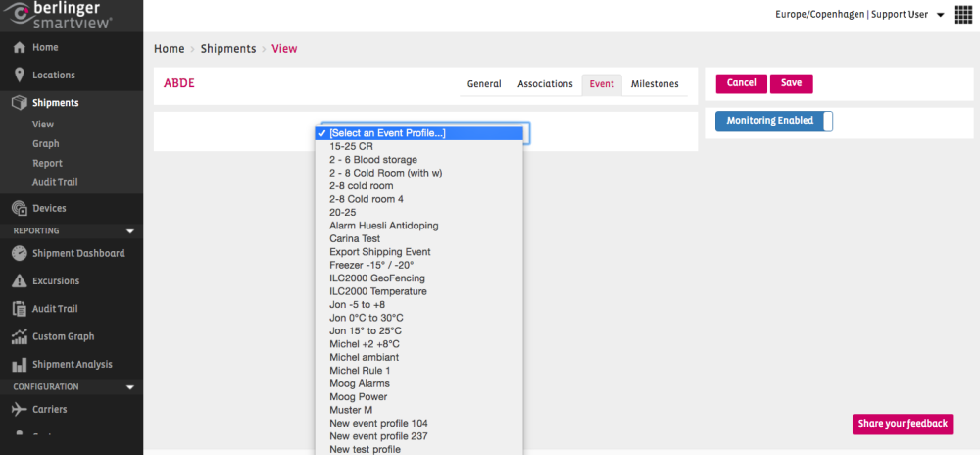Click the Shipments box icon
Screen dimensions: 980x455
click(x=20, y=103)
